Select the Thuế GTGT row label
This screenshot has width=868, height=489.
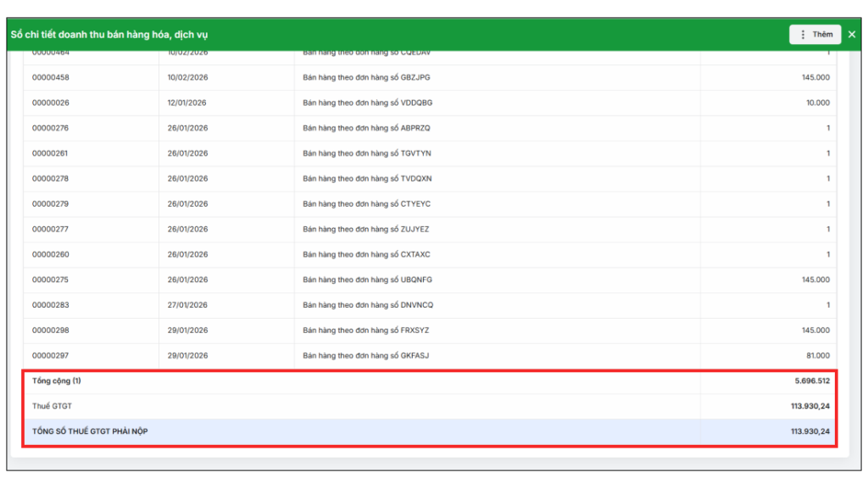click(x=52, y=407)
